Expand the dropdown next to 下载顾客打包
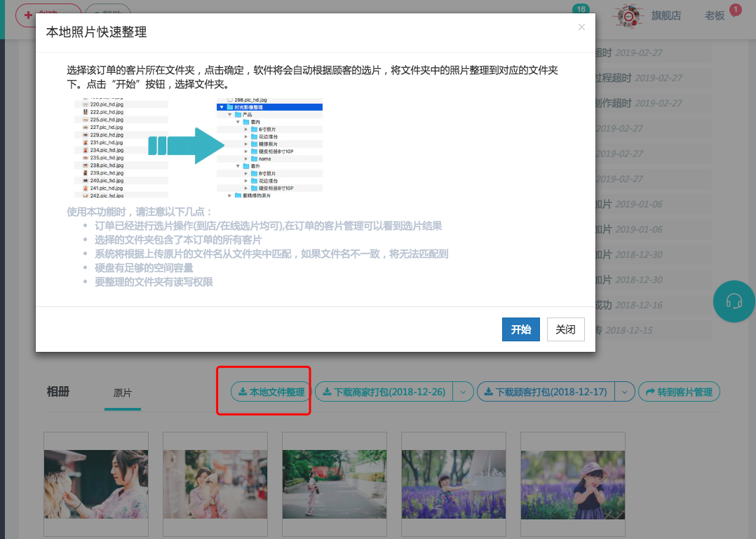The height and width of the screenshot is (539, 756). (624, 392)
